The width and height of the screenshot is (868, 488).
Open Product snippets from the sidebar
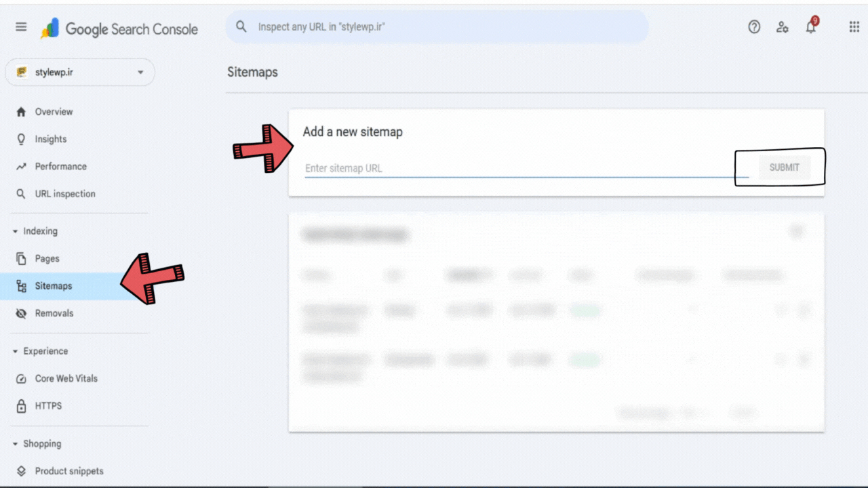(68, 471)
